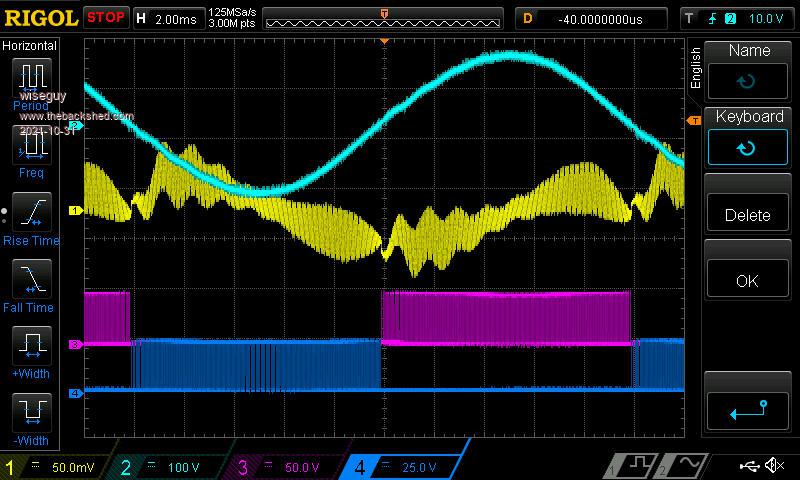
Task: Open channel 2 100 V scale settings
Action: point(172,467)
